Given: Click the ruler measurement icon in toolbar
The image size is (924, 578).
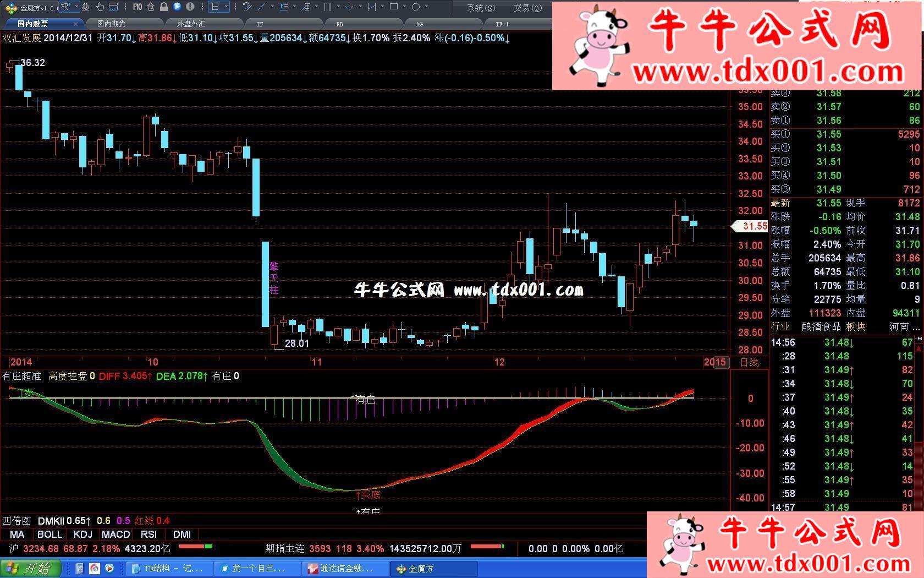Looking at the screenshot, I should coord(113,7).
